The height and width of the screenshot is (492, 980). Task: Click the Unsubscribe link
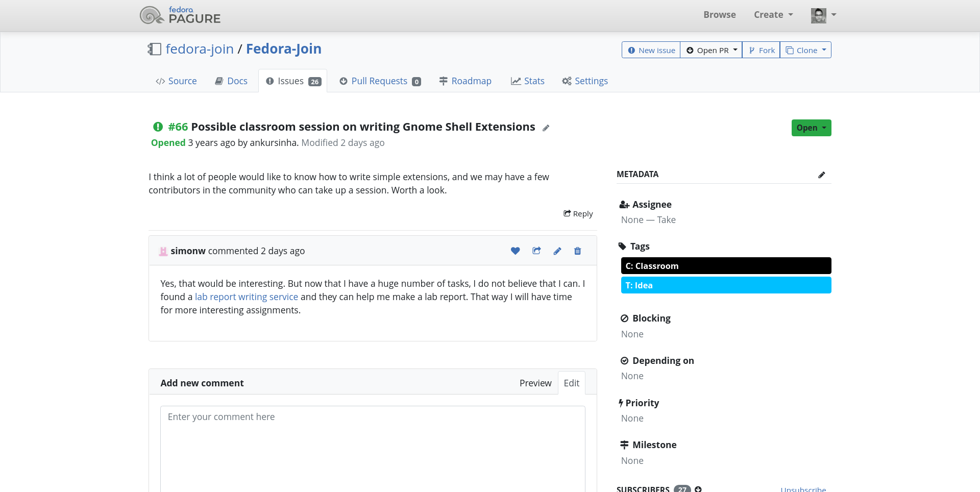(x=803, y=489)
